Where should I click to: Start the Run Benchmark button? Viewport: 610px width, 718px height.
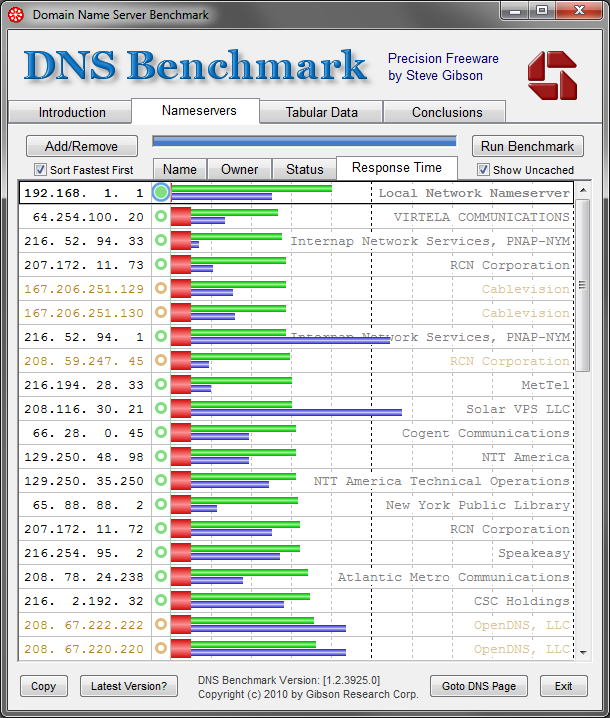pos(527,146)
